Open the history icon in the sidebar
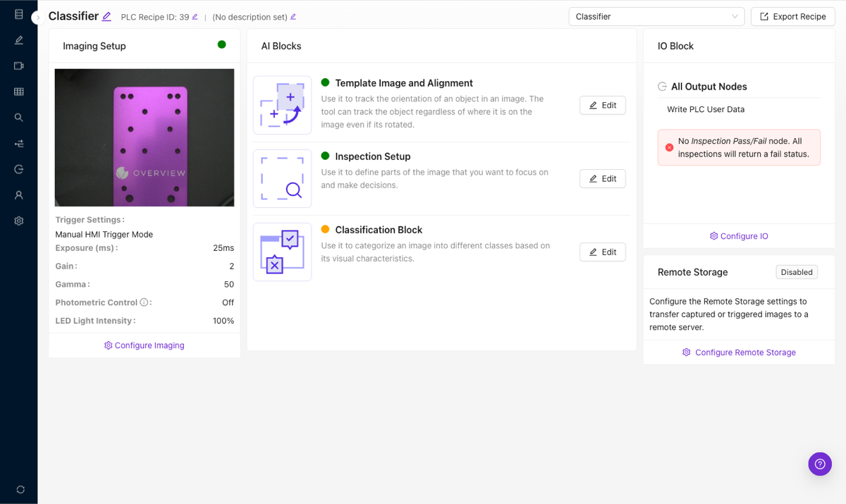846x504 pixels. [x=18, y=168]
